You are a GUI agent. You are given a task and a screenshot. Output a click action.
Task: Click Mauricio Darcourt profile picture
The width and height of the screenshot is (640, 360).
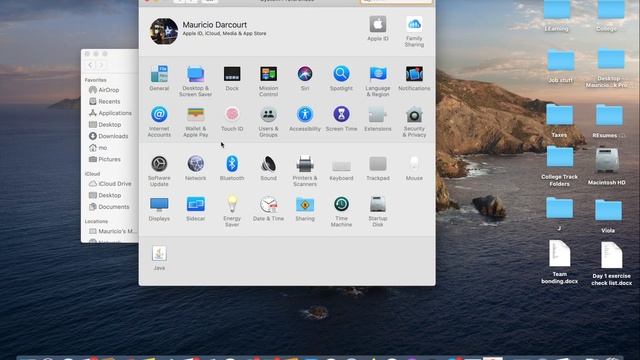[164, 31]
